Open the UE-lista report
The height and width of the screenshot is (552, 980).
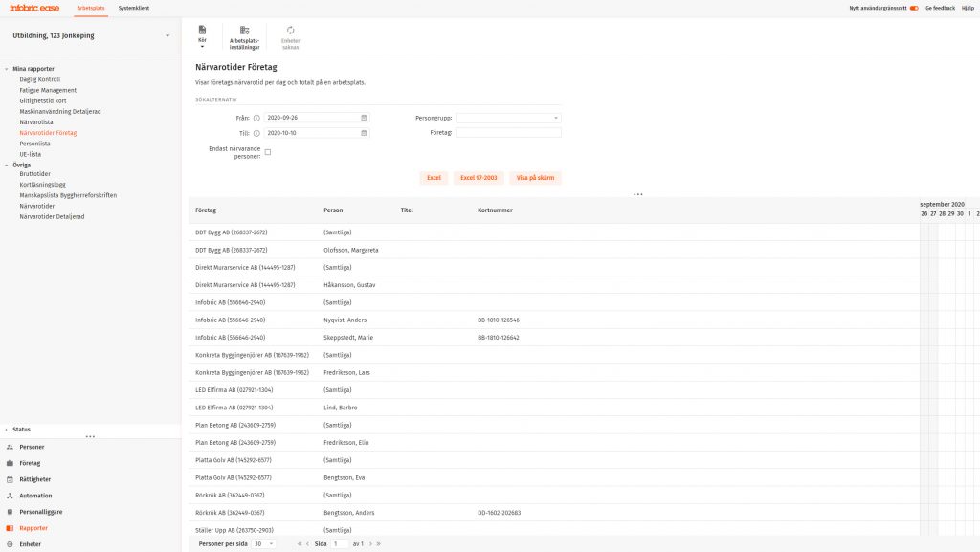pyautogui.click(x=30, y=154)
